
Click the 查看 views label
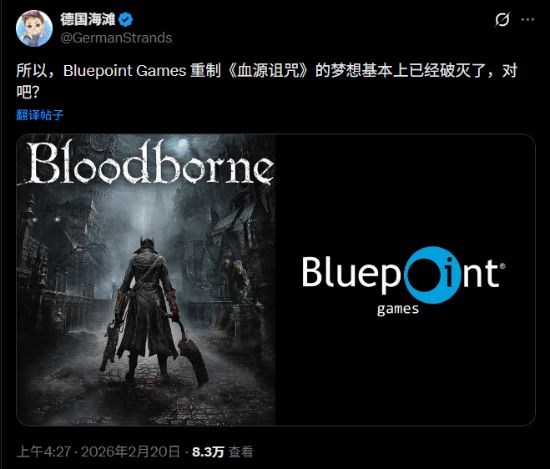241,452
